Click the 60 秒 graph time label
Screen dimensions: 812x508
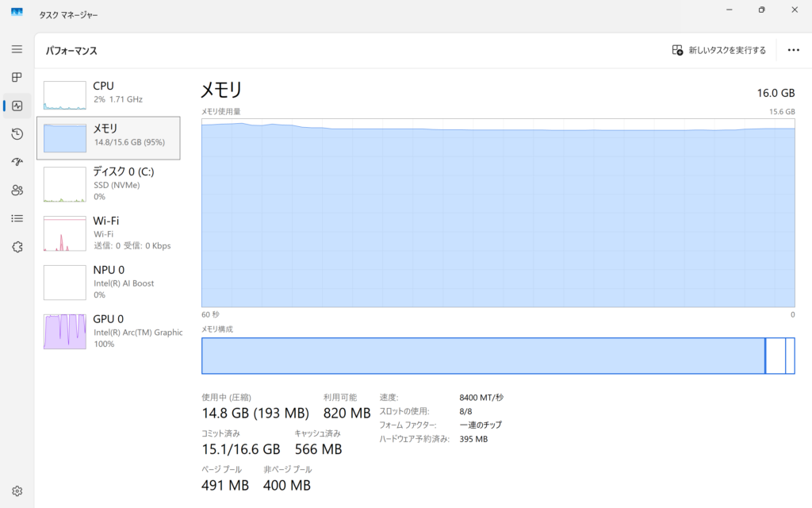coord(210,314)
